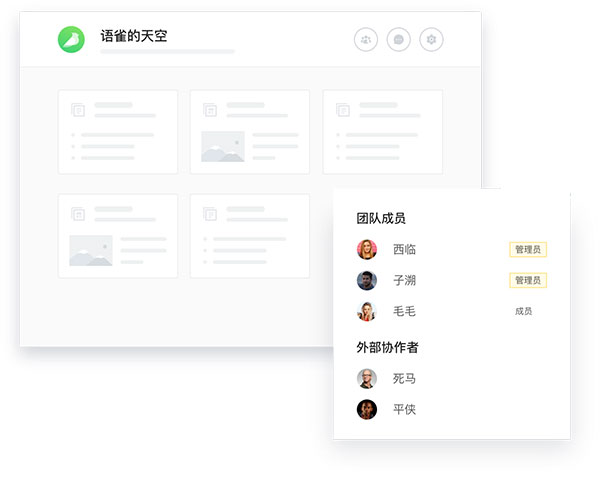Image resolution: width=600 pixels, height=477 pixels.
Task: Open collaborator name 死马
Action: tap(404, 379)
